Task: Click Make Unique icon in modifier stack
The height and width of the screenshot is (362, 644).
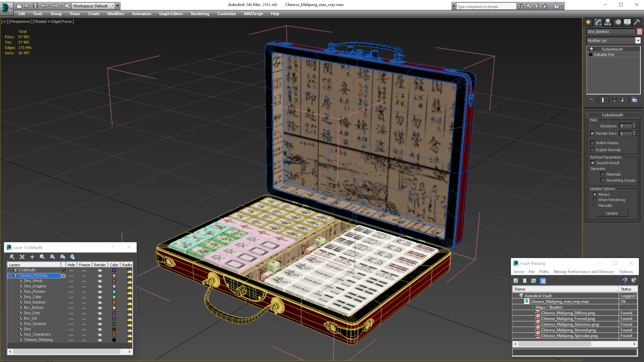Action: [614, 100]
